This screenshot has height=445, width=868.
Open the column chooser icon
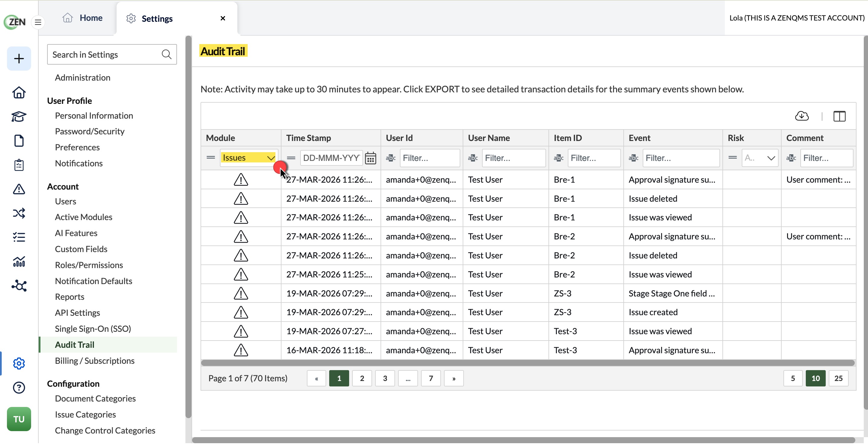point(839,116)
